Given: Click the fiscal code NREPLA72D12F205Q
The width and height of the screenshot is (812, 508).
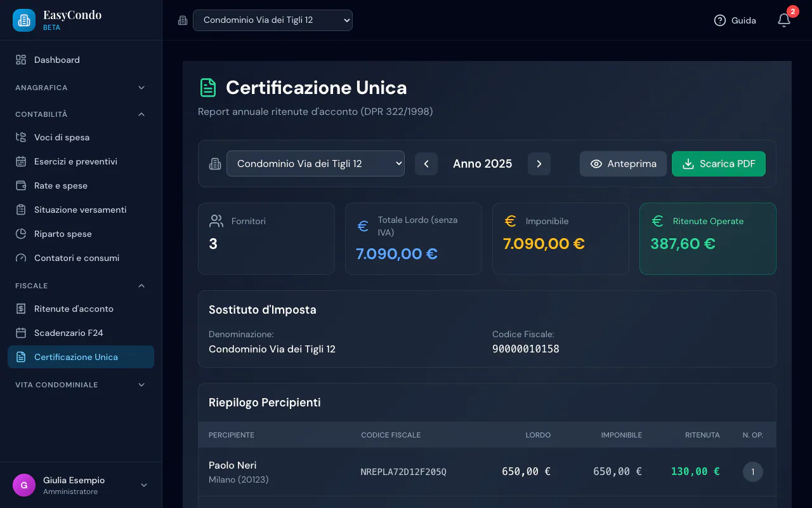Looking at the screenshot, I should (403, 472).
